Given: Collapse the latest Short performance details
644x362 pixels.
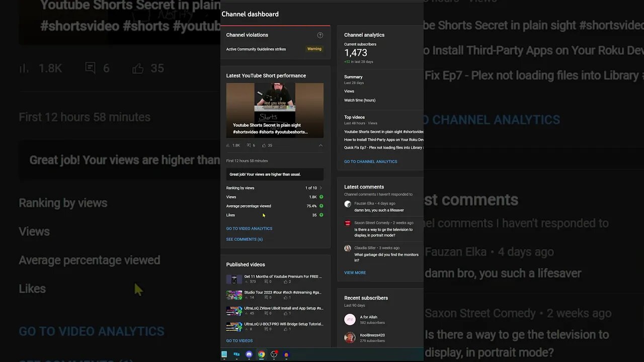Looking at the screenshot, I should 321,145.
